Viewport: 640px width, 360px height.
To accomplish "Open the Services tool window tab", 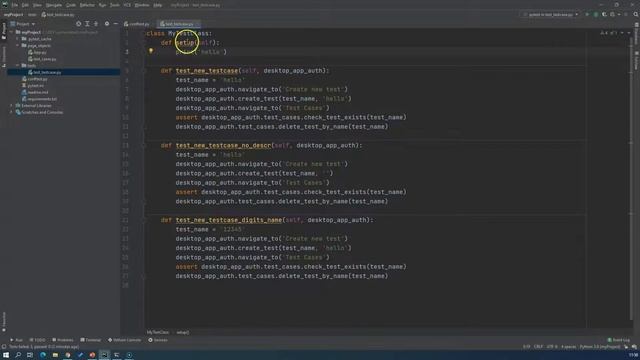I will coord(158,340).
